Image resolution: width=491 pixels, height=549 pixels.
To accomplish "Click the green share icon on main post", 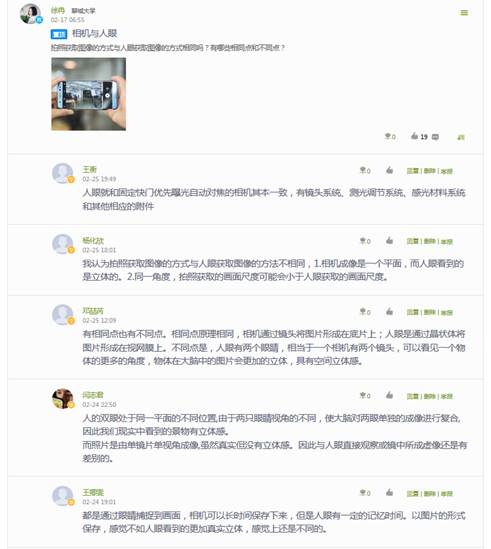I will 461,137.
